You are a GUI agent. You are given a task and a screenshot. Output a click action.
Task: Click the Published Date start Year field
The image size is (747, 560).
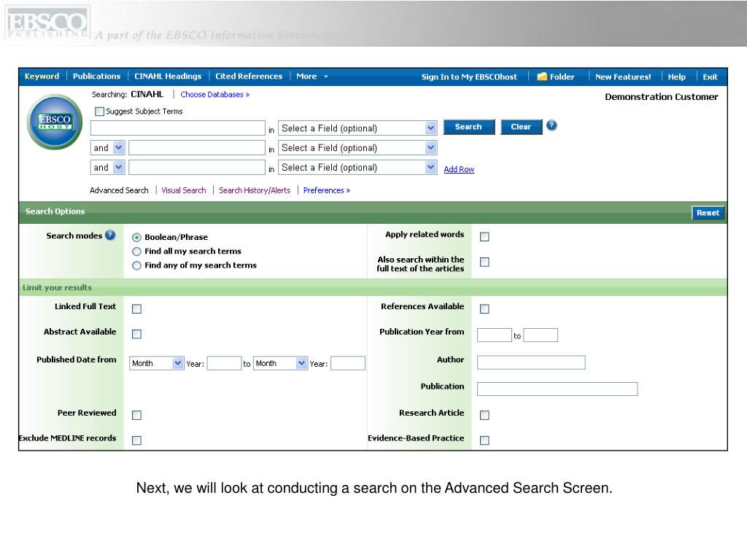(x=225, y=363)
